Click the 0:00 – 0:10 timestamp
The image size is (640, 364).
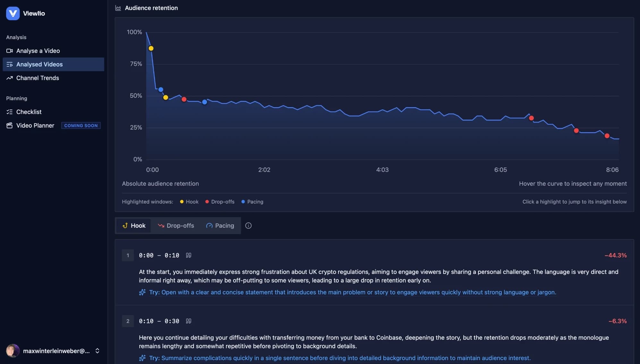pyautogui.click(x=159, y=255)
